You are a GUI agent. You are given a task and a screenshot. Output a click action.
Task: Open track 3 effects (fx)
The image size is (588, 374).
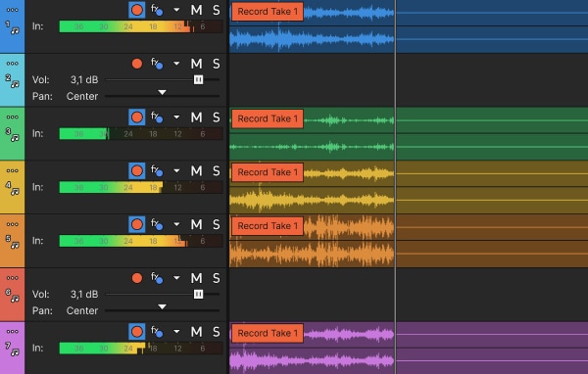coord(157,117)
